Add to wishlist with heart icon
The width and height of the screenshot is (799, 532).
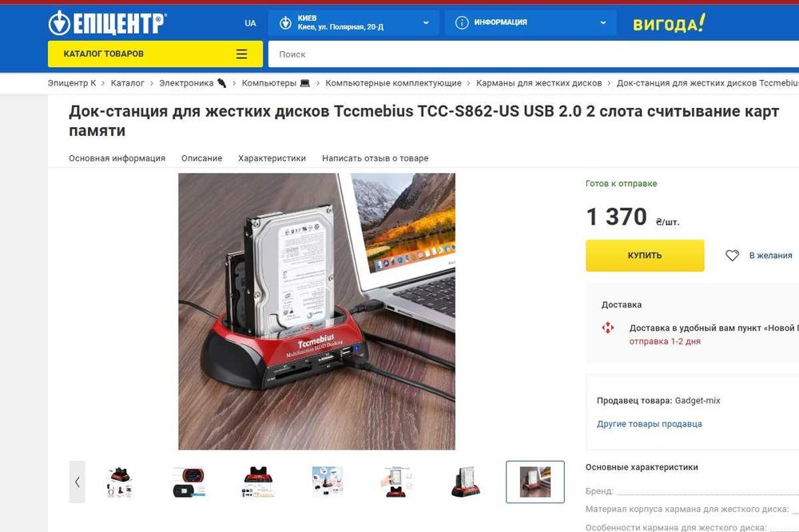(x=732, y=256)
